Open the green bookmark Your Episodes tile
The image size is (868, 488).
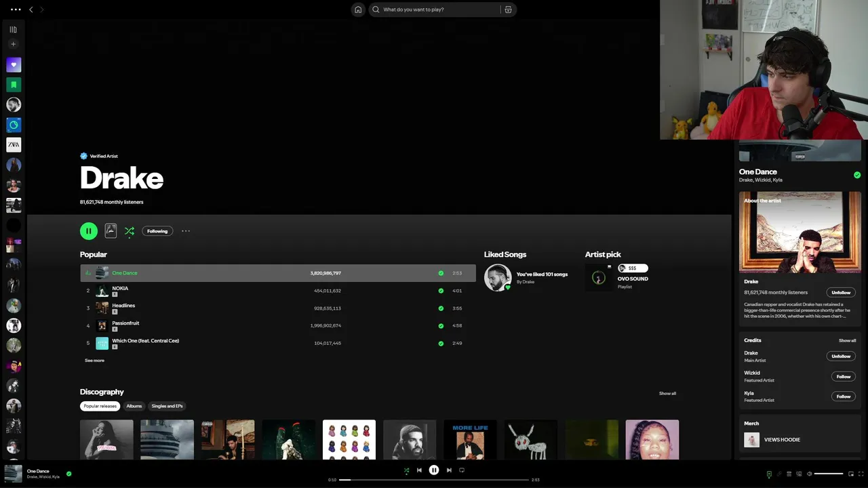(14, 85)
